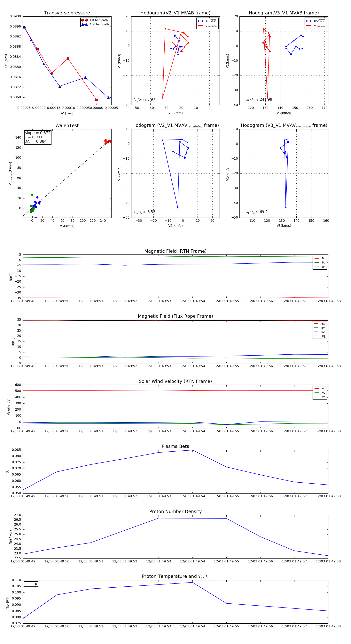Click the "By'" legend entry

tap(320, 328)
